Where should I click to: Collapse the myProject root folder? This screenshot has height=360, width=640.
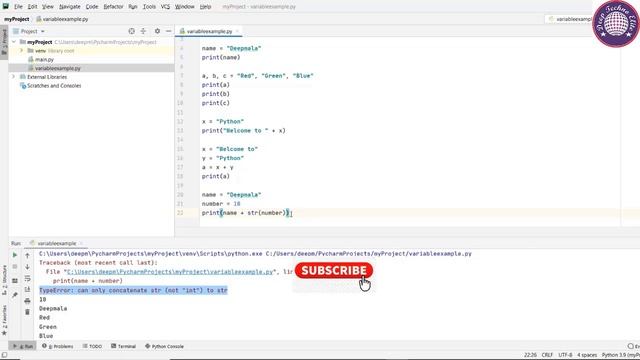tap(14, 42)
